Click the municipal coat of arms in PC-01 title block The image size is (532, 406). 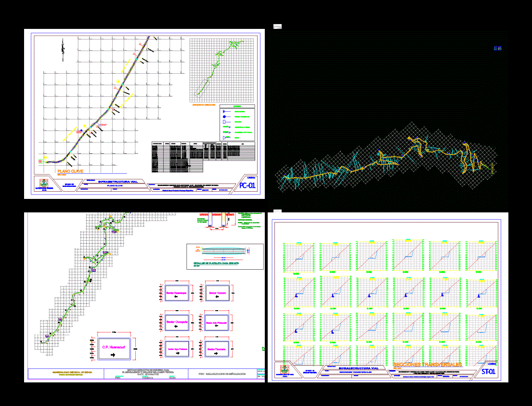tap(44, 183)
